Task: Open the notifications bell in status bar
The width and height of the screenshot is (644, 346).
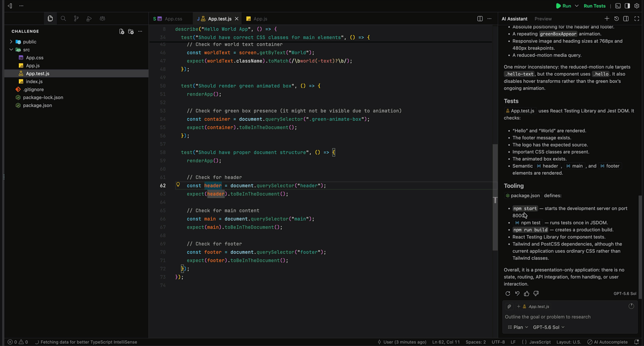Action: click(x=637, y=342)
